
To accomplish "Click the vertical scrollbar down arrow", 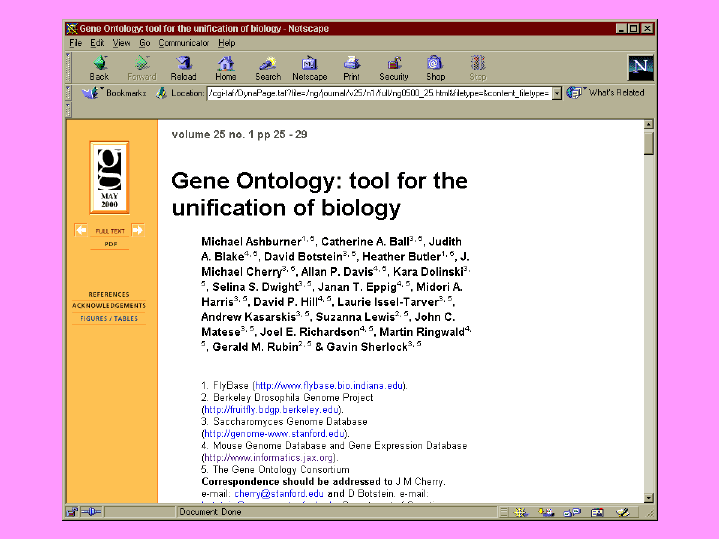I will [648, 497].
